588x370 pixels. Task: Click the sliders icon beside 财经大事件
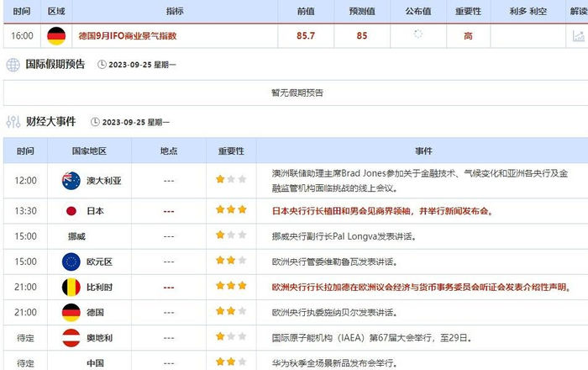(13, 122)
